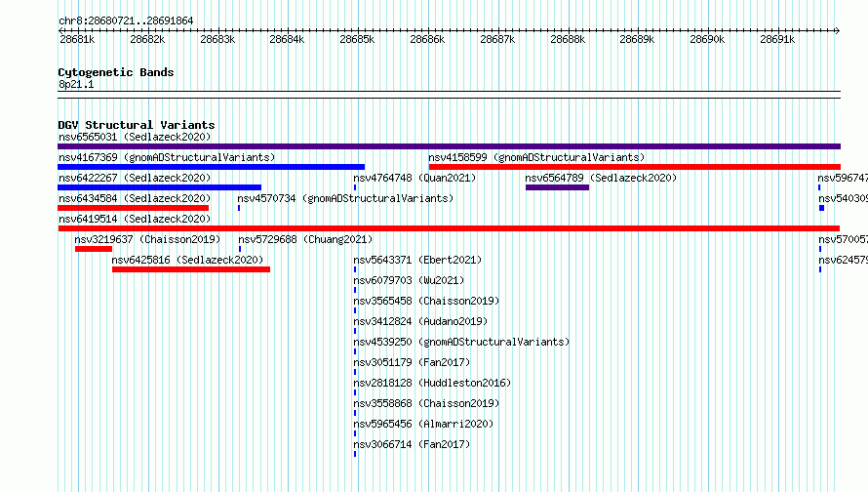Click the 28685k ruler tick label
The image size is (868, 492).
[357, 39]
